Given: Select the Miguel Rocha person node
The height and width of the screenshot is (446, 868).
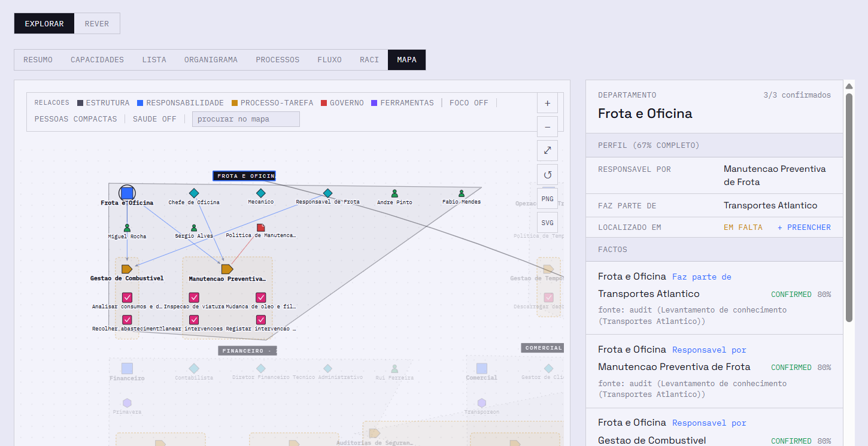Looking at the screenshot, I should pyautogui.click(x=127, y=228).
